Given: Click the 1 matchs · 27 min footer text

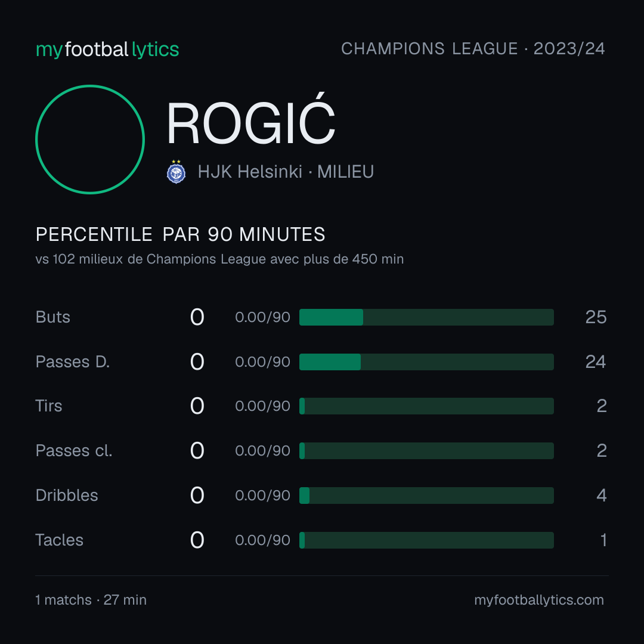Looking at the screenshot, I should pos(91,600).
